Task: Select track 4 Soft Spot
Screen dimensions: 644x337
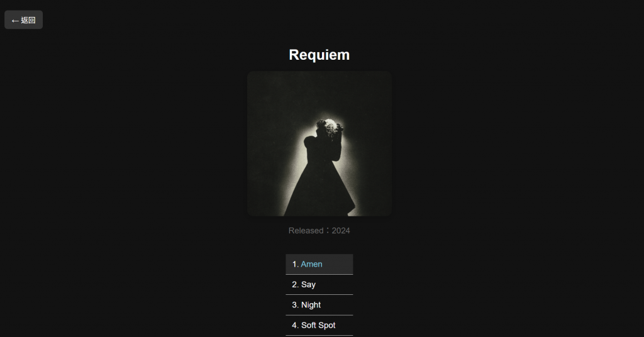Action: click(x=319, y=325)
